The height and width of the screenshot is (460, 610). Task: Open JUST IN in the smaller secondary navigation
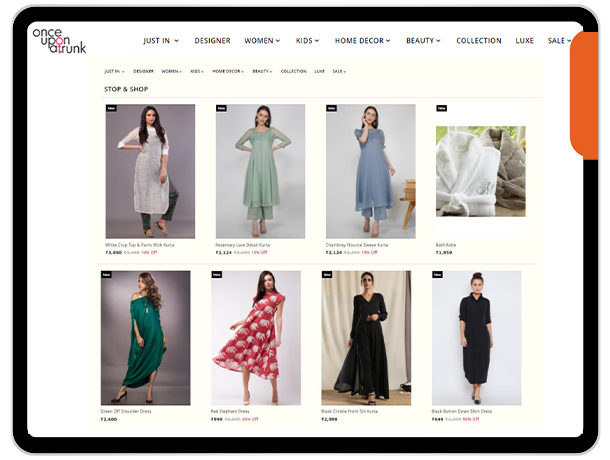[114, 72]
